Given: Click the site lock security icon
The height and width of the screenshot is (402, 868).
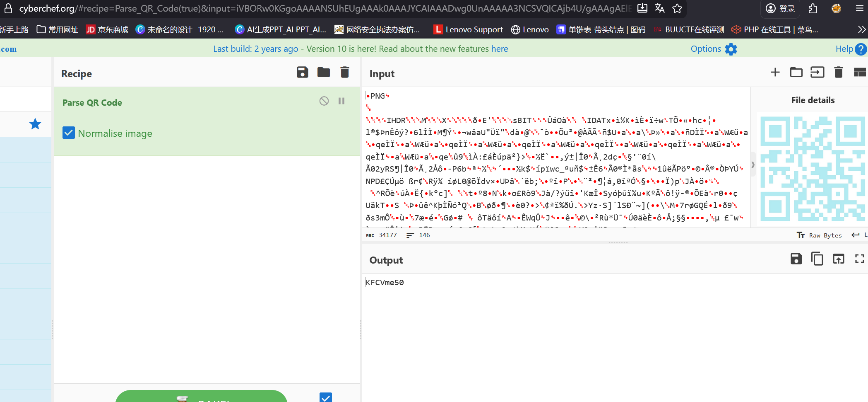Looking at the screenshot, I should click(8, 8).
